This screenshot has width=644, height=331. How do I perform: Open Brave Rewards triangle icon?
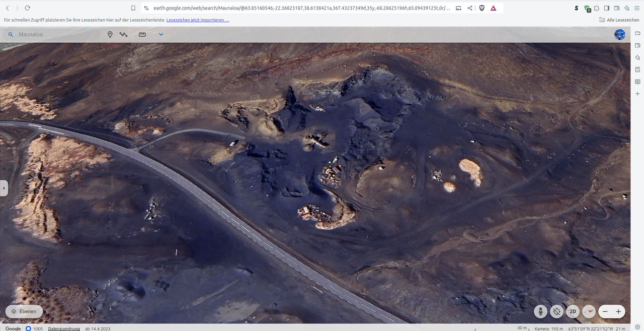point(494,8)
